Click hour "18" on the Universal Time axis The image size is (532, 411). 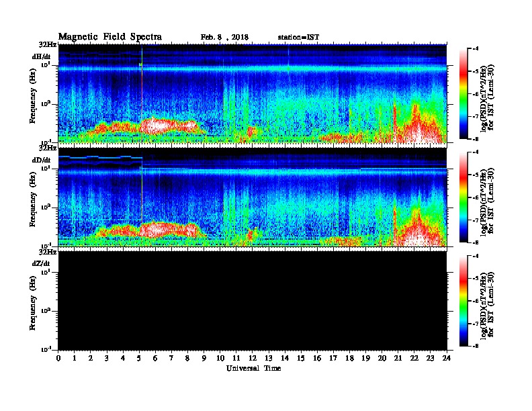349,358
